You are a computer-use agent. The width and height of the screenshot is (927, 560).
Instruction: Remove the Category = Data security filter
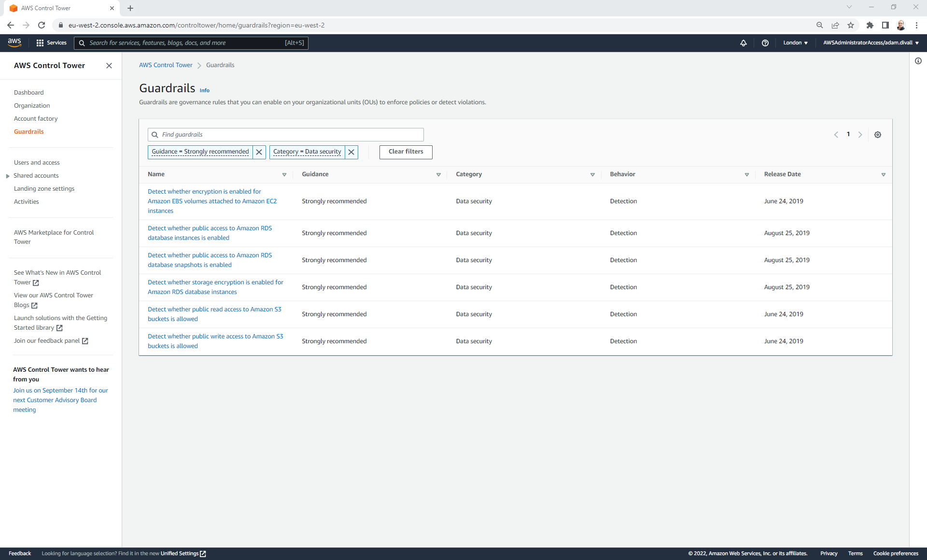point(351,152)
